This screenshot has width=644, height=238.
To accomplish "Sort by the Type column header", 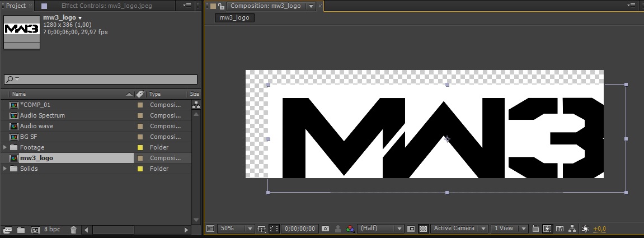I will (x=155, y=94).
